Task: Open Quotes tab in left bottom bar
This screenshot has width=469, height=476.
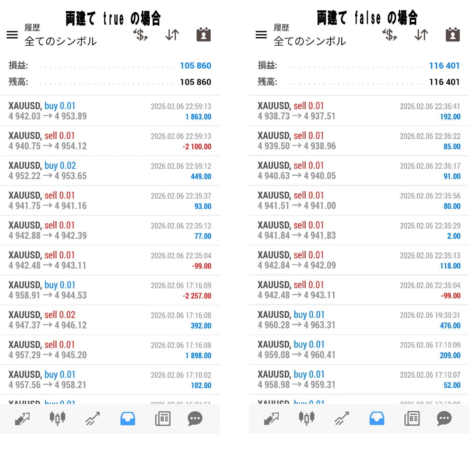Action: (22, 419)
